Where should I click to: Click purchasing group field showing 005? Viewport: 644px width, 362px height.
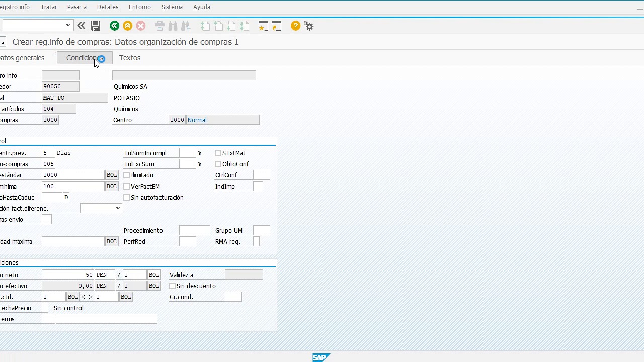tap(48, 164)
